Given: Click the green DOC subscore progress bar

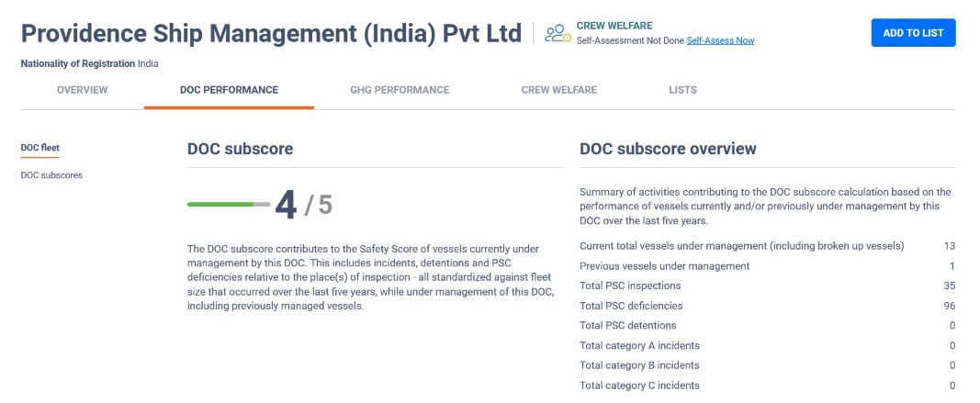Looking at the screenshot, I should pos(229,205).
